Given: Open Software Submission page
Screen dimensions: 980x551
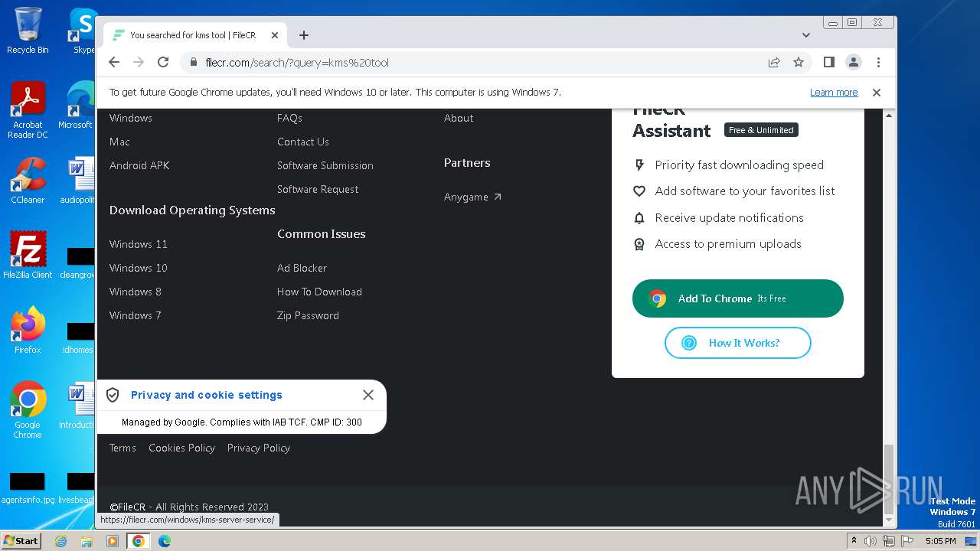Looking at the screenshot, I should click(x=325, y=165).
